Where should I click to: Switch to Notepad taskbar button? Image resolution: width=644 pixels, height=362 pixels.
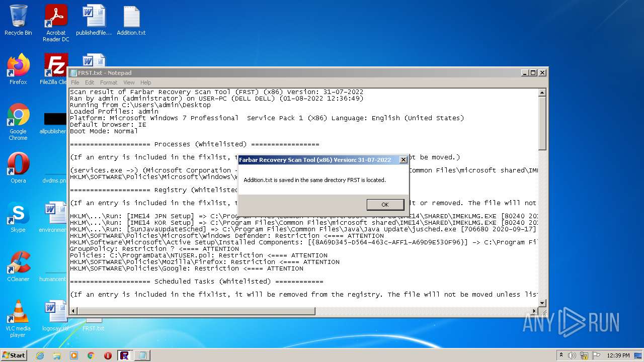pos(142,355)
